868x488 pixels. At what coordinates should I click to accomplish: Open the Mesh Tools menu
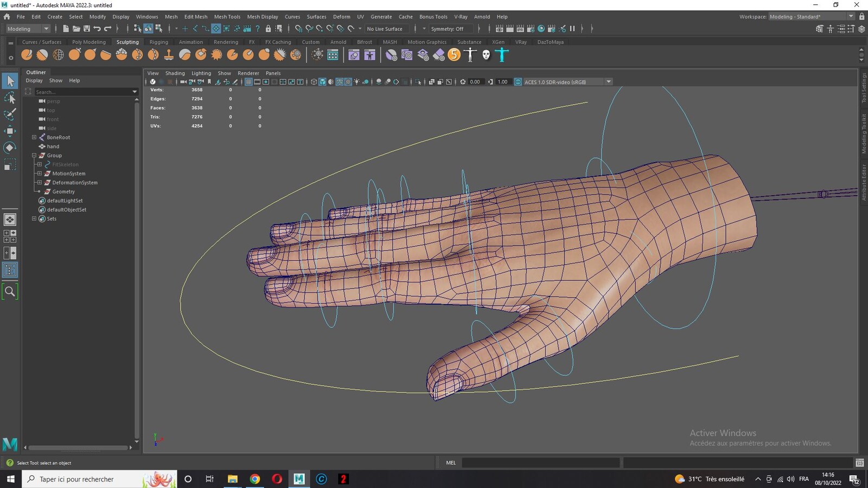point(227,17)
